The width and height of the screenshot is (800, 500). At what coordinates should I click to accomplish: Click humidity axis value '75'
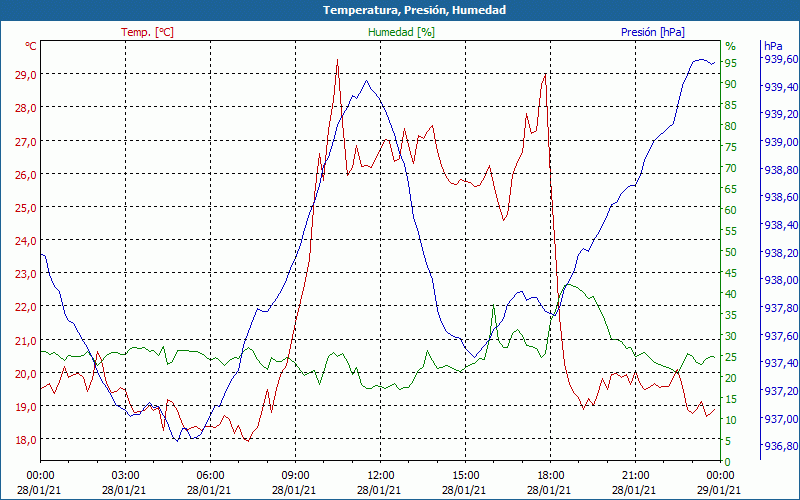731,147
